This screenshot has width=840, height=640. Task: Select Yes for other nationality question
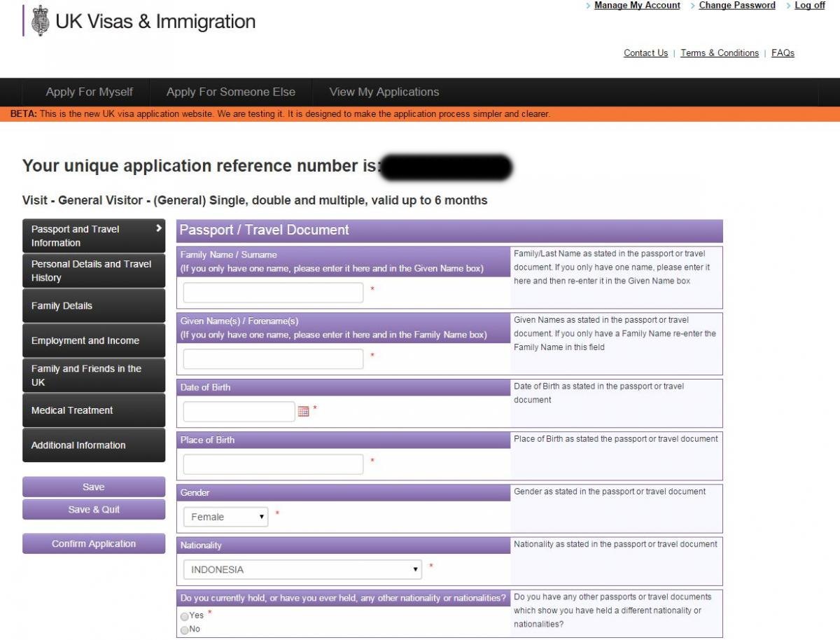[x=185, y=616]
